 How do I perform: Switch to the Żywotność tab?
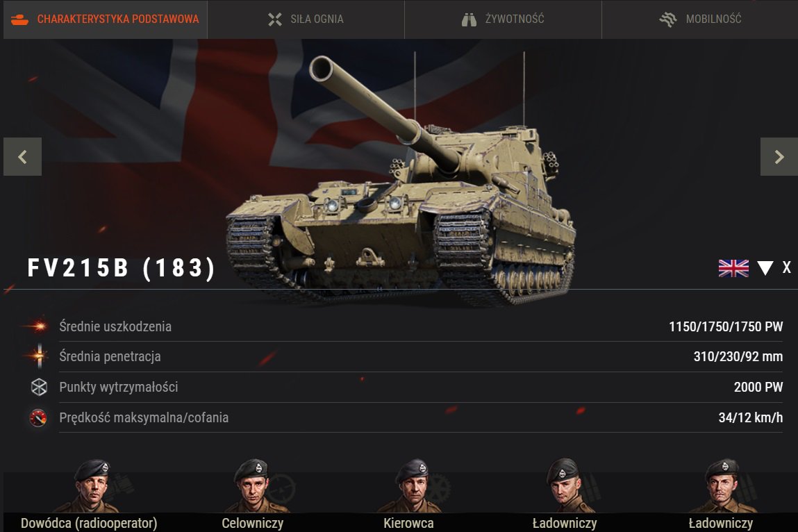tap(503, 19)
